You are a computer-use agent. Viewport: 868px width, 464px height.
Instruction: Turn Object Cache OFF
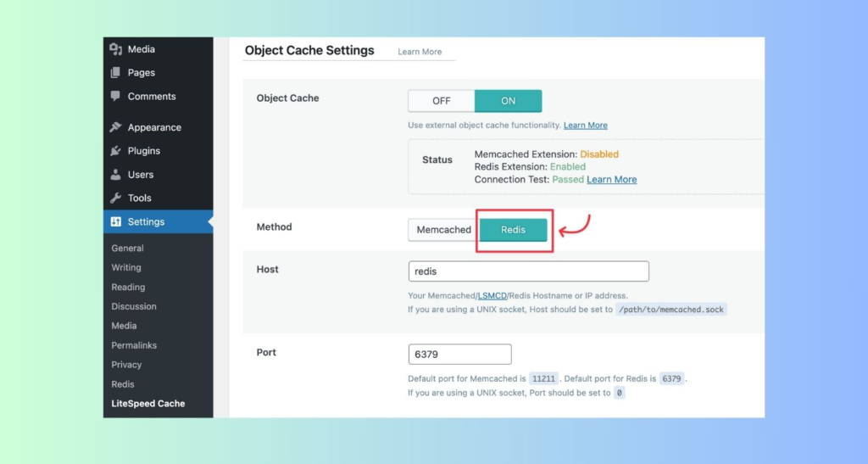tap(441, 101)
